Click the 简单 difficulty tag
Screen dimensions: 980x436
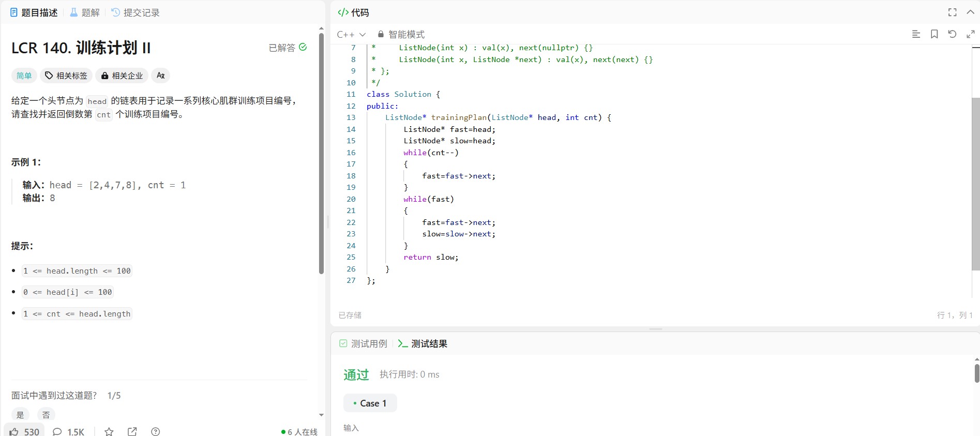24,76
